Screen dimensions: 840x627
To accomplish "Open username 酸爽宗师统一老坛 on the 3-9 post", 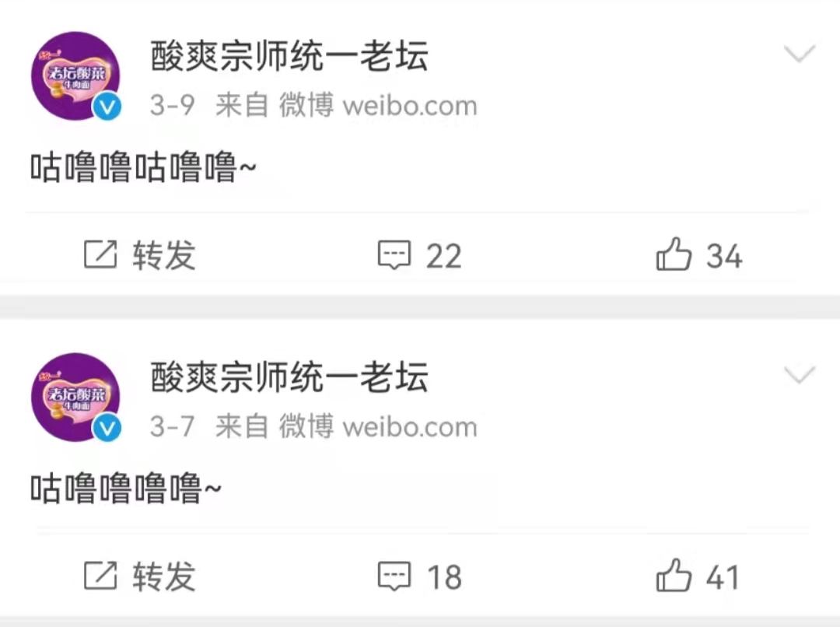I will [289, 56].
